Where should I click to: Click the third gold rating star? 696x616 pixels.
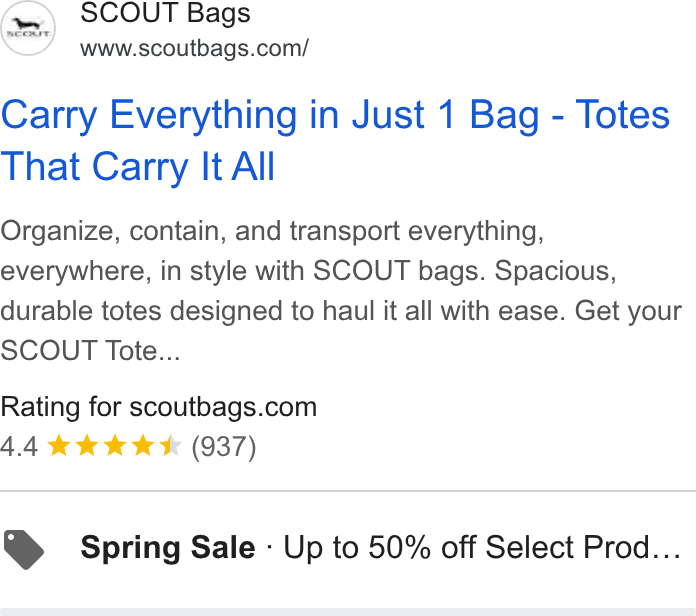coord(115,446)
